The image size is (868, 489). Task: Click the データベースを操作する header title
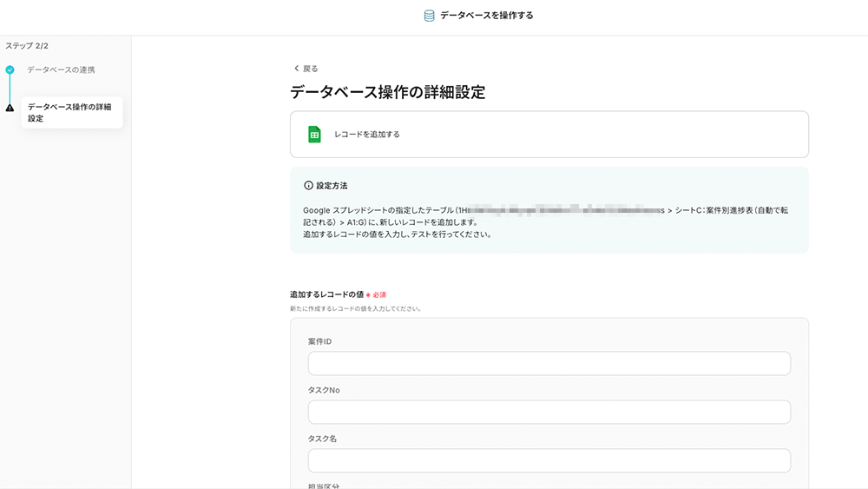[x=486, y=16]
